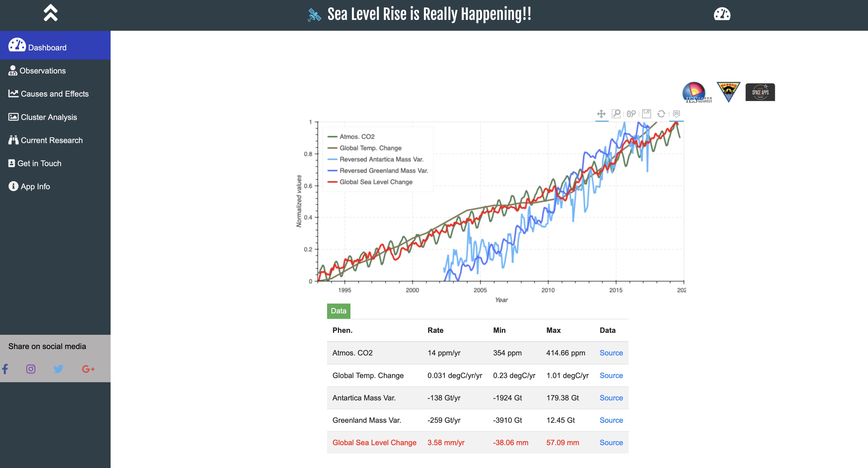Click the dashboard gauge icon in header
This screenshot has height=468, width=868.
pyautogui.click(x=722, y=14)
